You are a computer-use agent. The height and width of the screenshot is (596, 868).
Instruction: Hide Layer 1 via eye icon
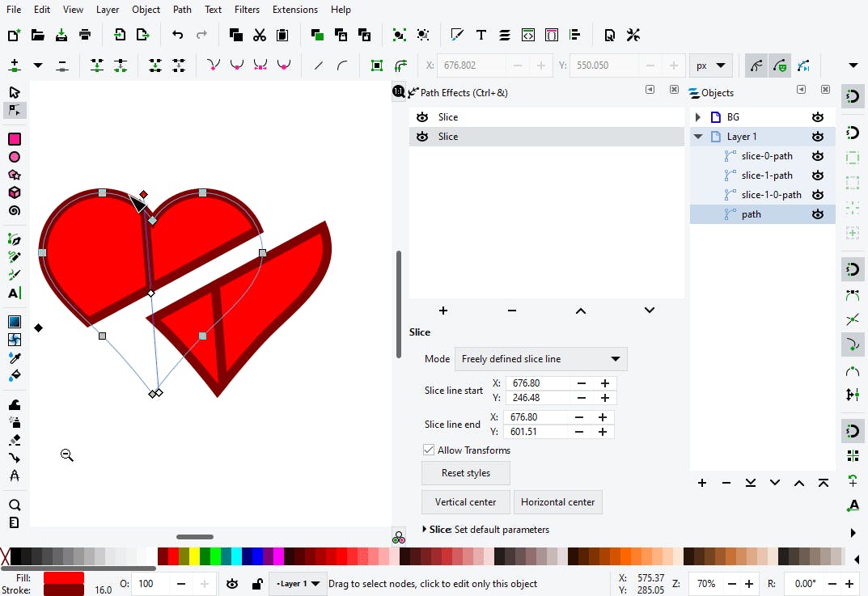tap(818, 137)
